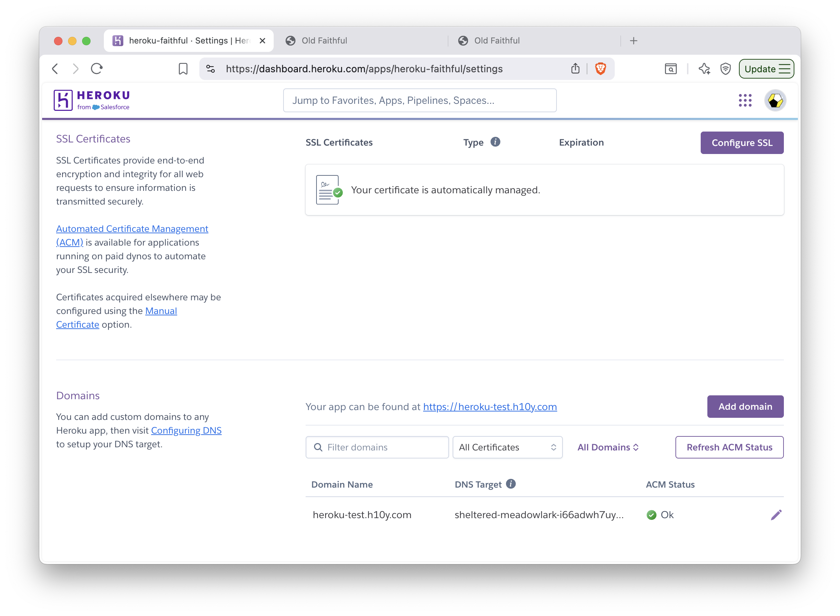Image resolution: width=840 pixels, height=616 pixels.
Task: Click the Filter domains input field
Action: tap(377, 447)
